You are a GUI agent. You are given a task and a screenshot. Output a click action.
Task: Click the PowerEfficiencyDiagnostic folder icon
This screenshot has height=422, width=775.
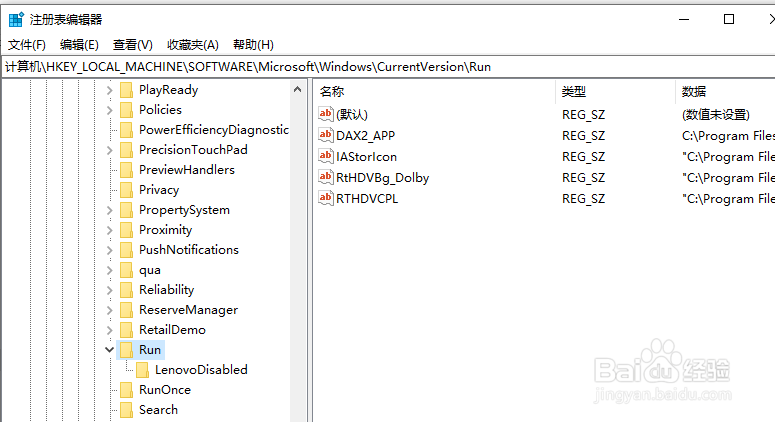click(x=127, y=130)
